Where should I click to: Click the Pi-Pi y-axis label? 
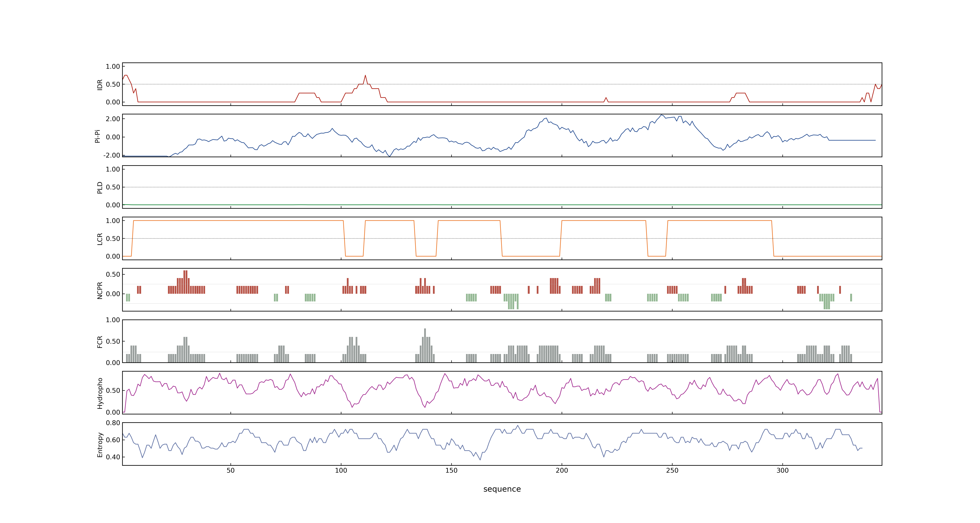tap(97, 136)
